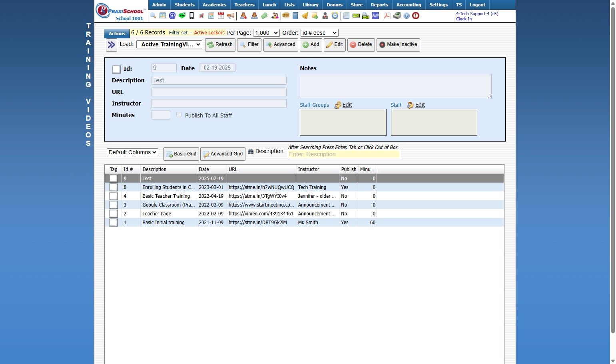
Task: Open the Reports menu
Action: pos(379,5)
